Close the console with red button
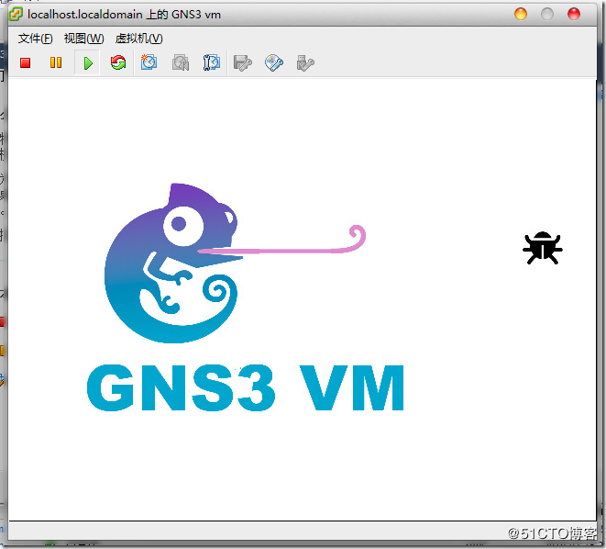606x549 pixels. pos(574,14)
